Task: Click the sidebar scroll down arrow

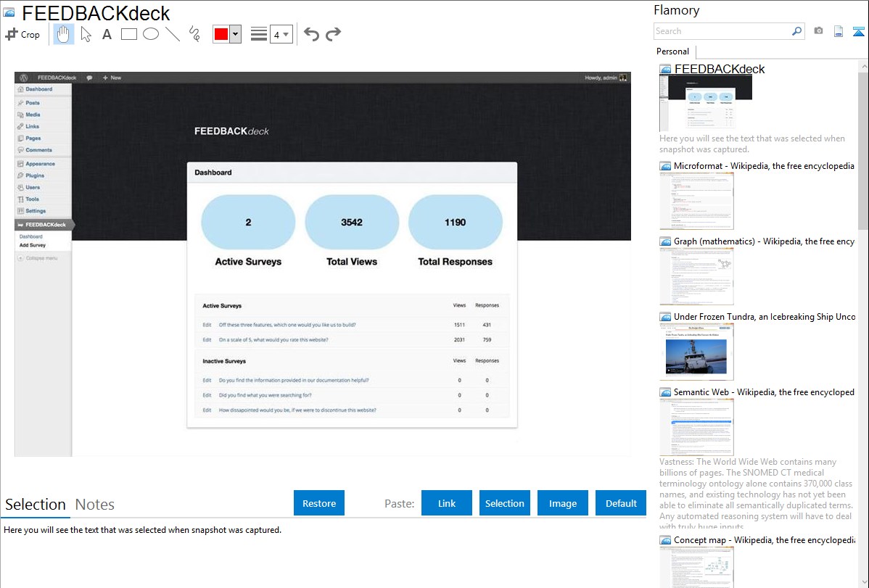Action: [x=863, y=582]
